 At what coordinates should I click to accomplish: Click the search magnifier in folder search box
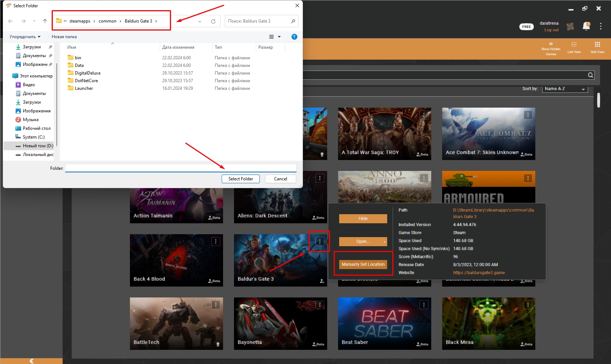click(x=293, y=21)
